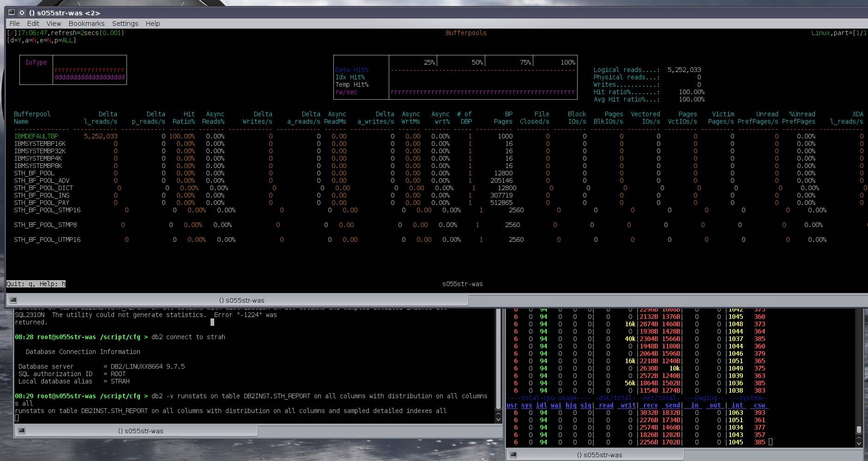Click the Hit Ratio% column header
Image resolution: width=868 pixels, height=461 pixels.
(184, 118)
